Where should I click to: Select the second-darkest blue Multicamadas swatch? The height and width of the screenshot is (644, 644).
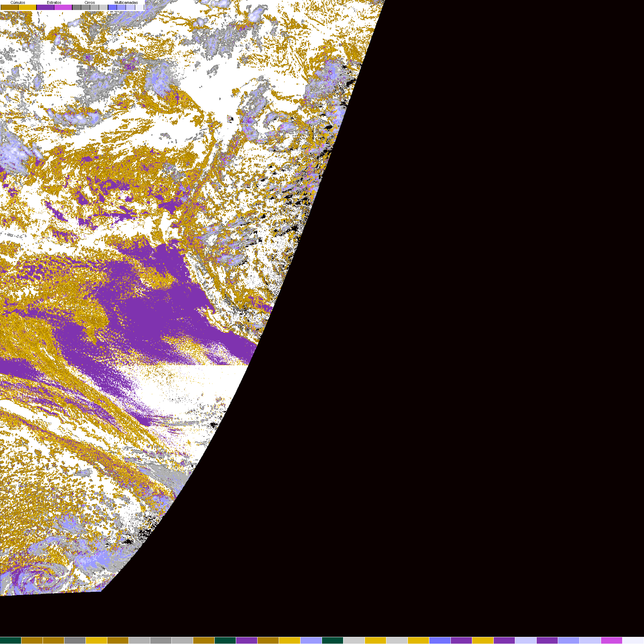(x=121, y=7)
